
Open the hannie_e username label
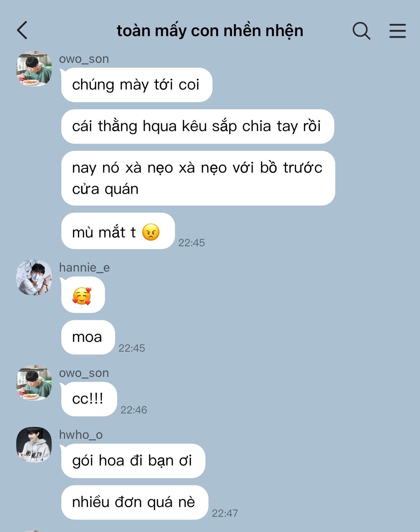pos(85,268)
